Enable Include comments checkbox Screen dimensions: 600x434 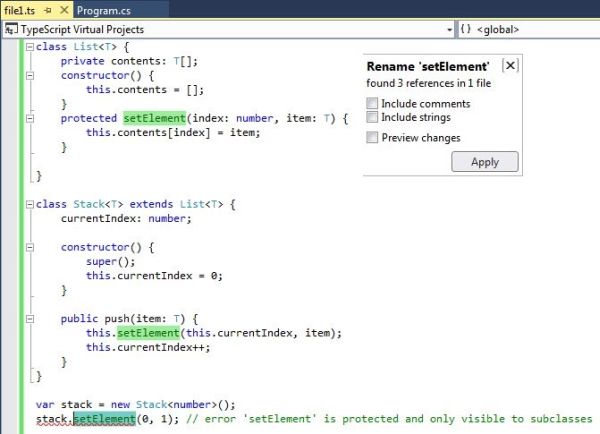[x=372, y=103]
